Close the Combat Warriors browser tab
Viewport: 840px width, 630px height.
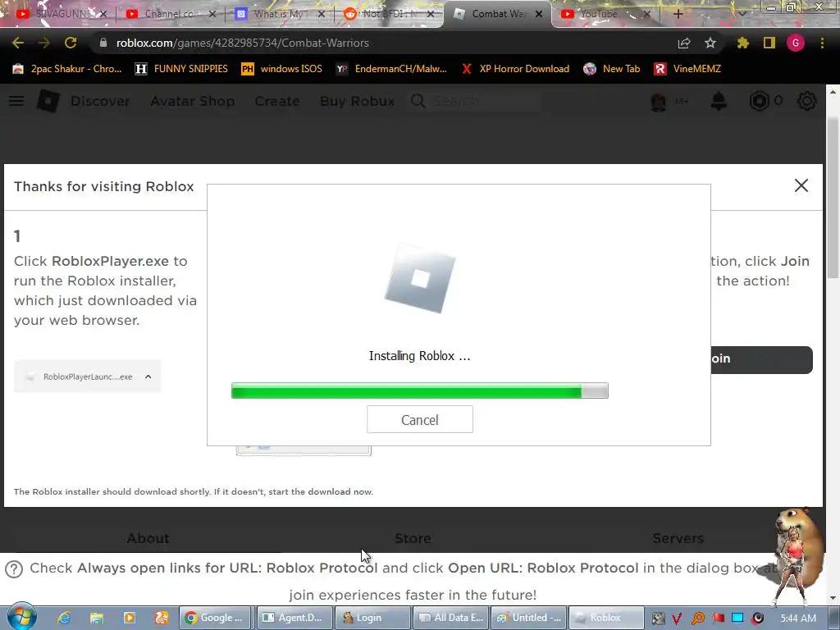click(540, 14)
